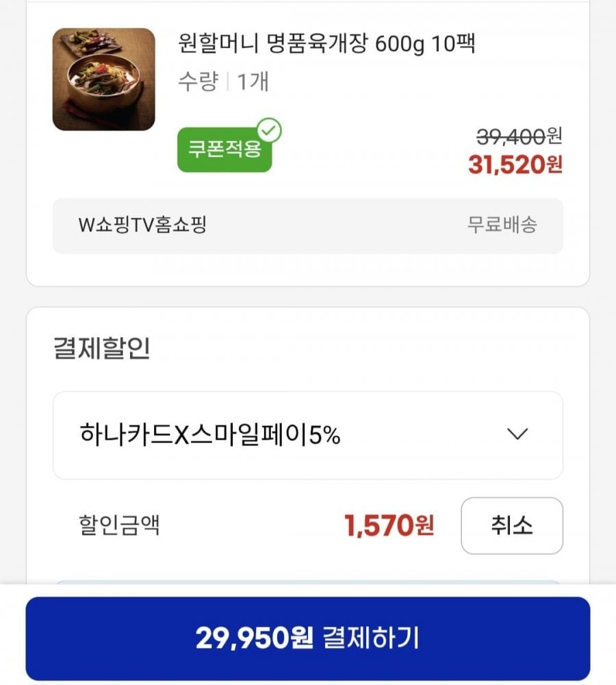This screenshot has width=616, height=685.
Task: Click the 결제할인 section heading
Action: [101, 348]
